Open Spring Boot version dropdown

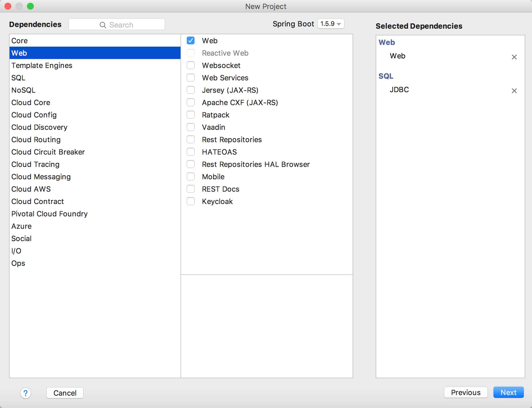pyautogui.click(x=331, y=24)
